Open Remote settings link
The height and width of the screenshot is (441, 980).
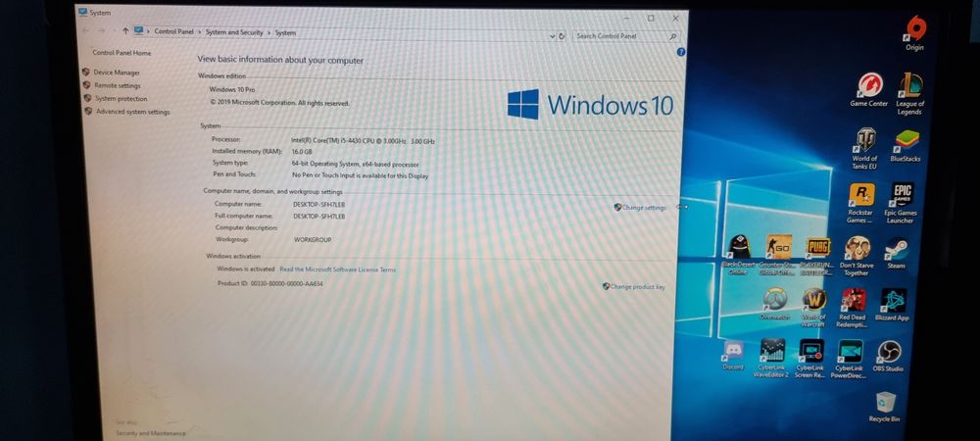point(117,85)
